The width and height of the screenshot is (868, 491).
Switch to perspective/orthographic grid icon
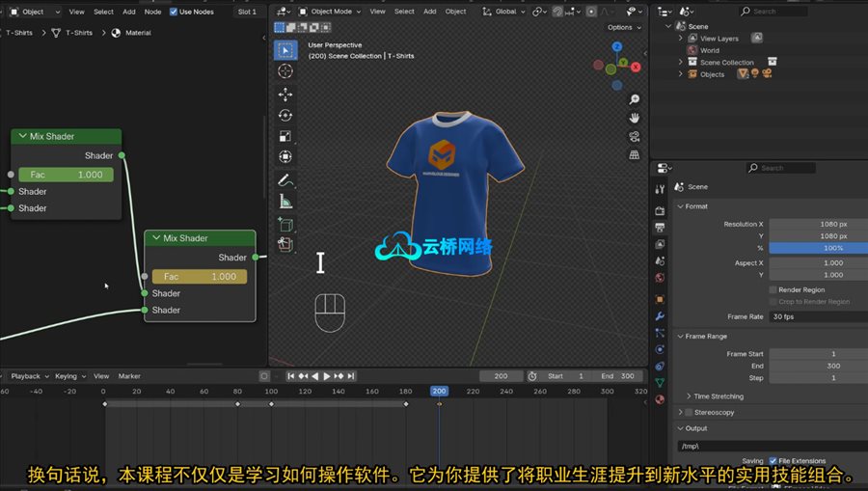pyautogui.click(x=634, y=154)
